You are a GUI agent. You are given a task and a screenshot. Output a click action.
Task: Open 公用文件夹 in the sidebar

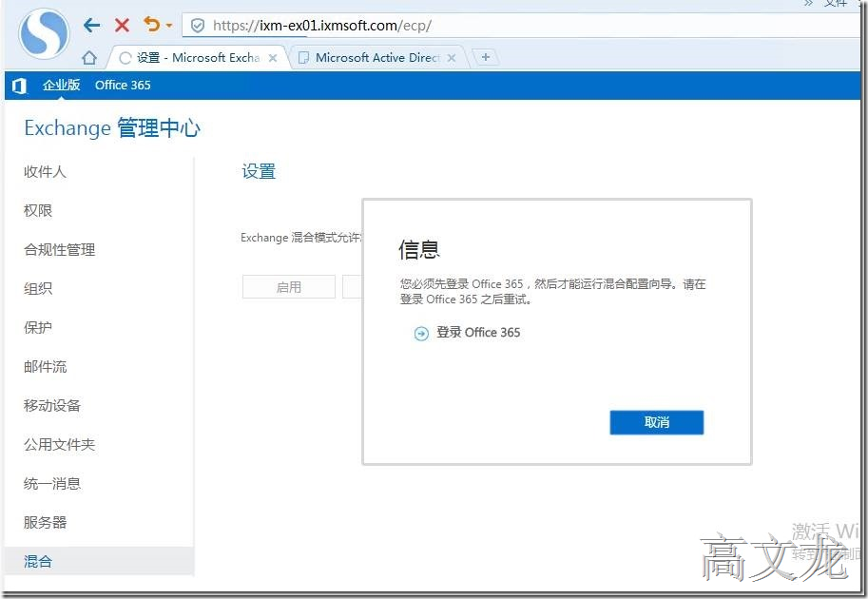coord(59,445)
